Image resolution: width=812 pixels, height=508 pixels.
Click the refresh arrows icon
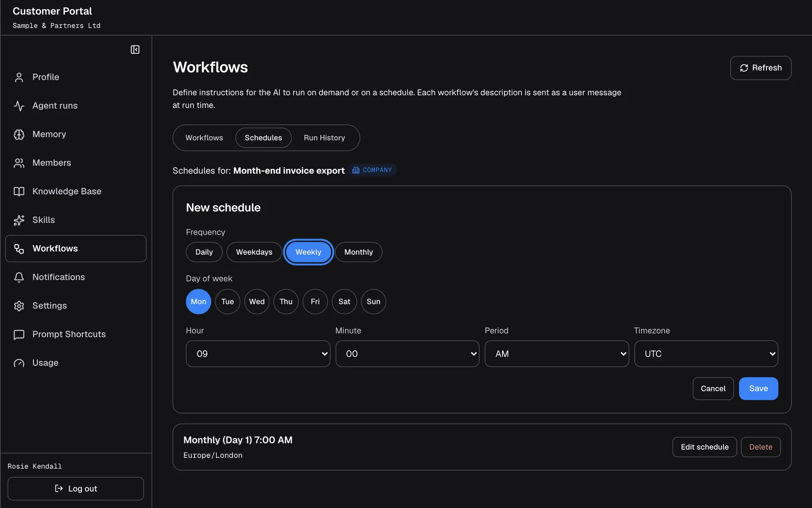point(744,68)
